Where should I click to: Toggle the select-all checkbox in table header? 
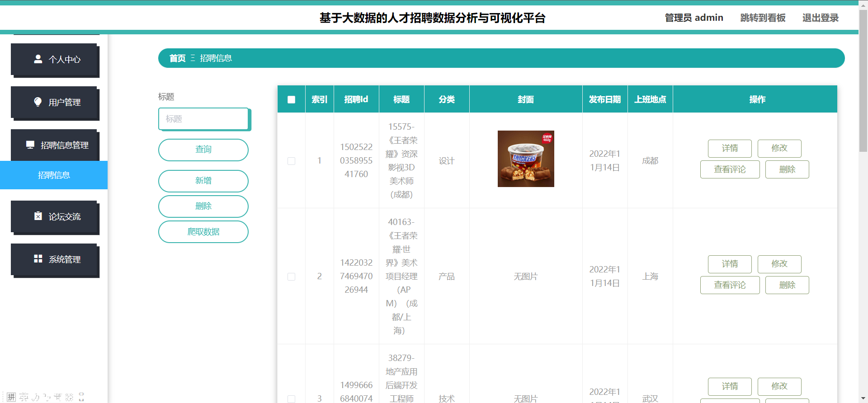(292, 99)
